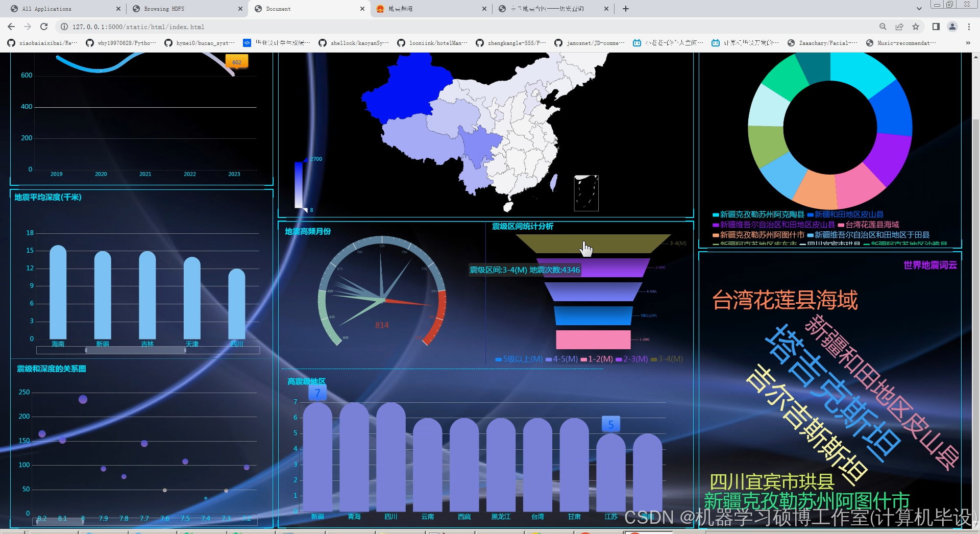Toggle 新疆和田地区皮山县 pie legend entry
980x534 pixels.
pos(845,214)
